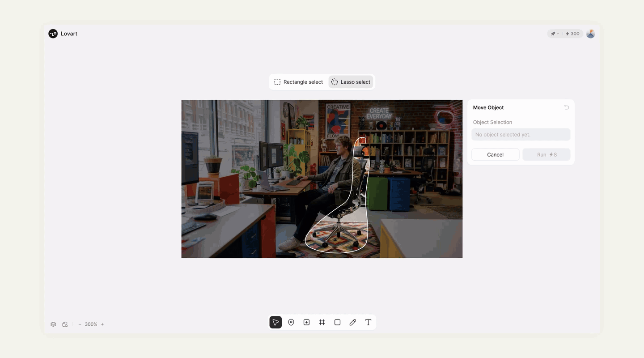Image resolution: width=644 pixels, height=358 pixels.
Task: Switch to Lasso select mode
Action: (351, 82)
